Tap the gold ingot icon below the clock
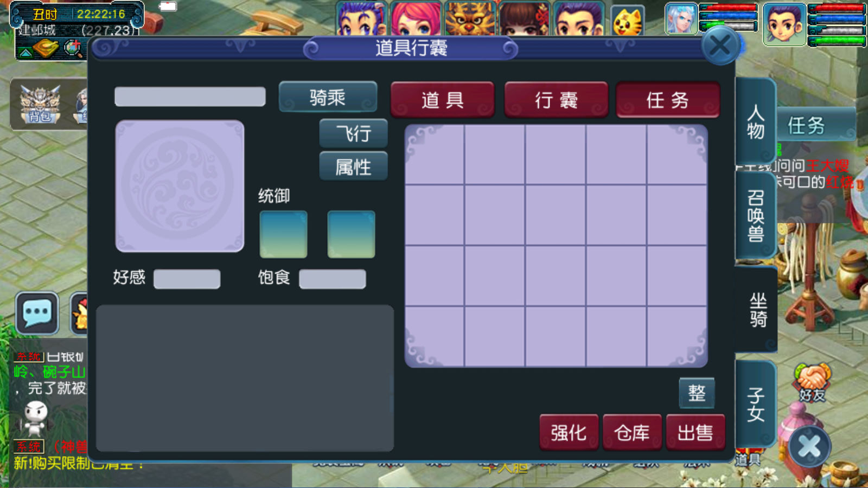 tap(46, 49)
